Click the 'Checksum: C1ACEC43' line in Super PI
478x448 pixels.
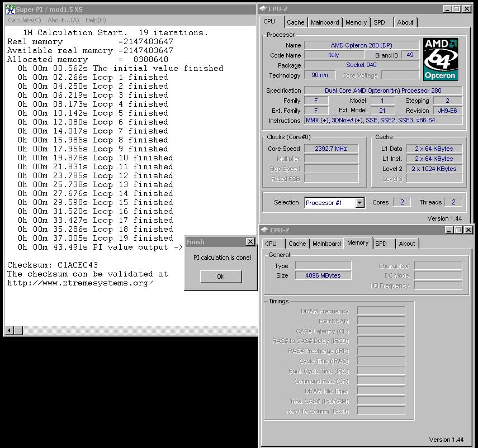pos(53,265)
